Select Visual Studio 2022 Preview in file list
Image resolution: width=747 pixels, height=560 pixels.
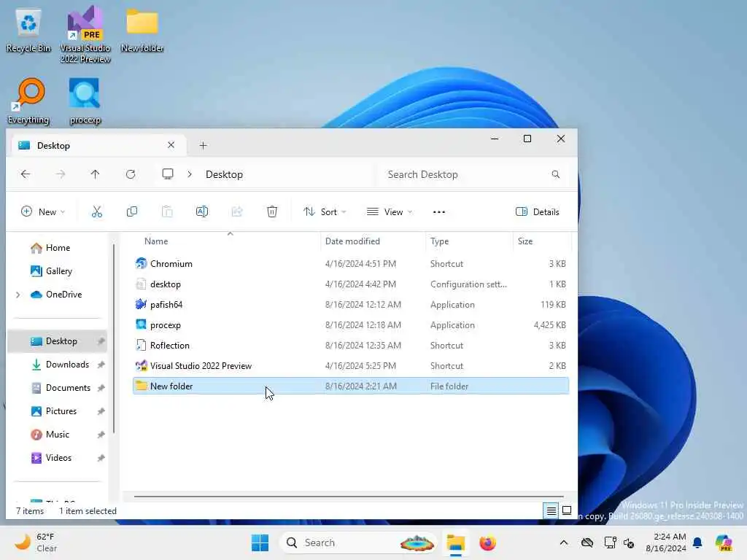pyautogui.click(x=351, y=366)
